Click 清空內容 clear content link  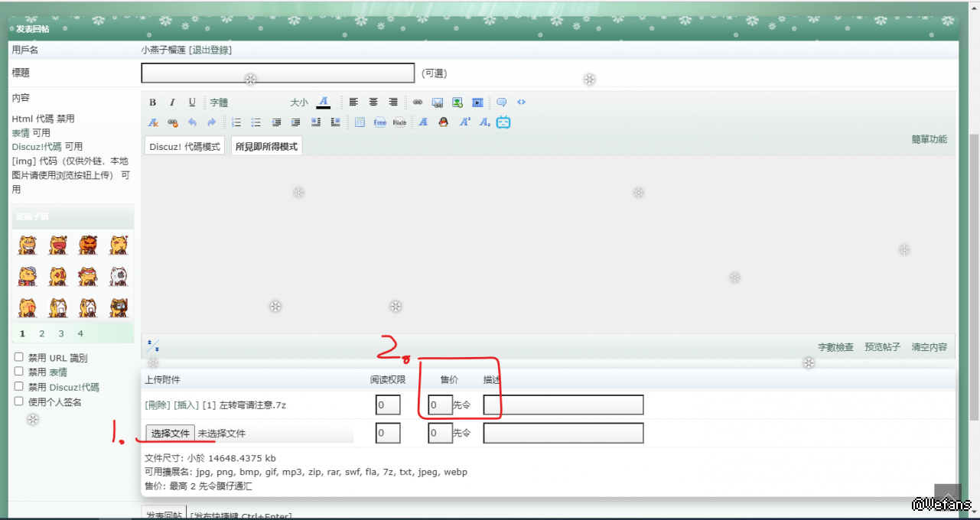coord(929,347)
